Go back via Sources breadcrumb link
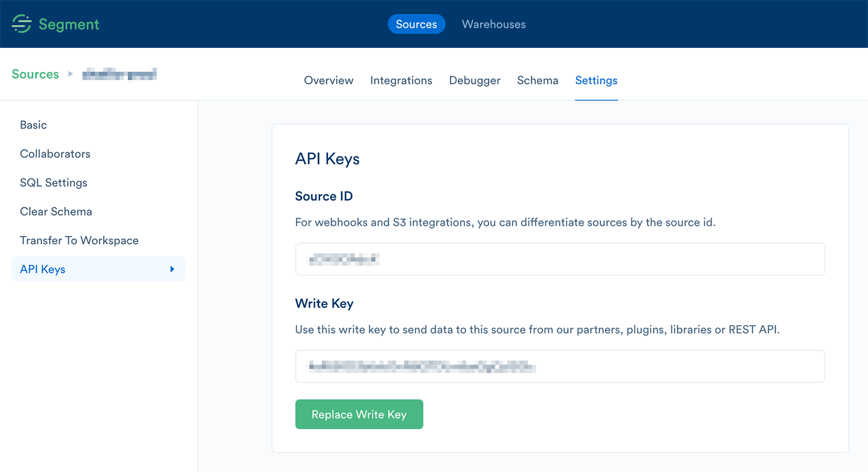 (x=35, y=74)
